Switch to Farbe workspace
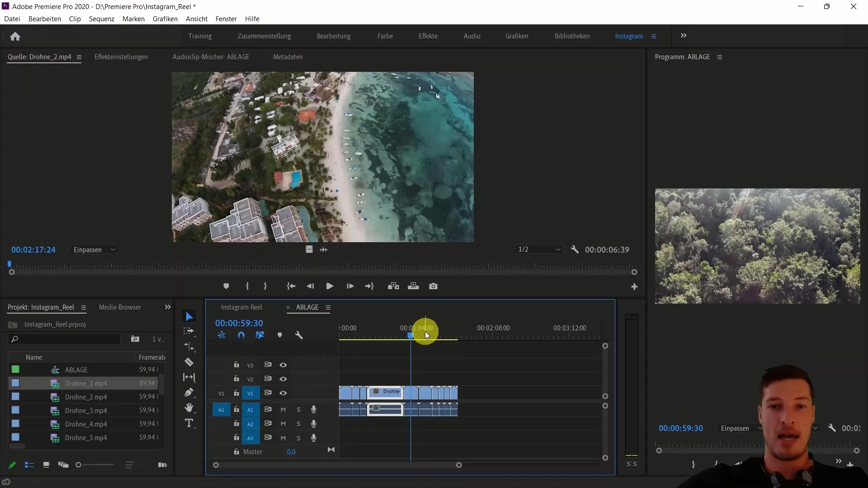868x488 pixels. (385, 36)
